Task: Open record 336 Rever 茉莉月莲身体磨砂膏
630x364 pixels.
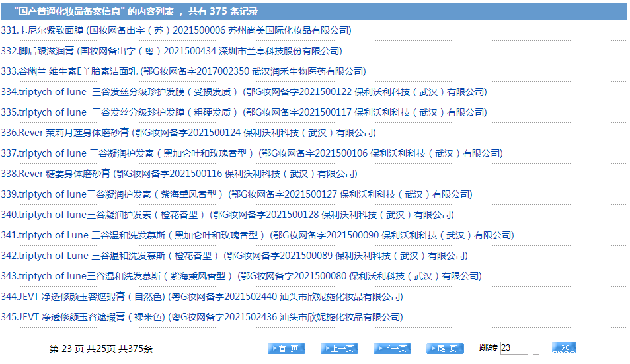Action: click(188, 133)
